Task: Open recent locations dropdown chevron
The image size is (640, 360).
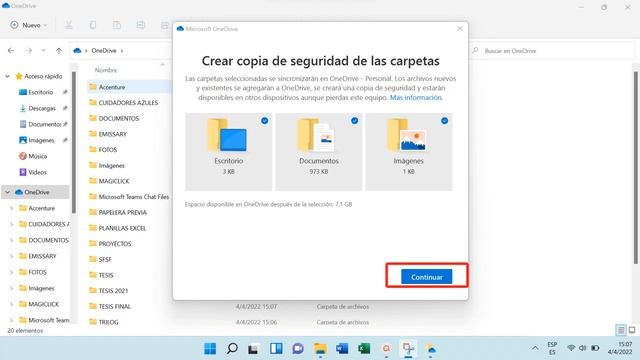Action: pos(43,51)
